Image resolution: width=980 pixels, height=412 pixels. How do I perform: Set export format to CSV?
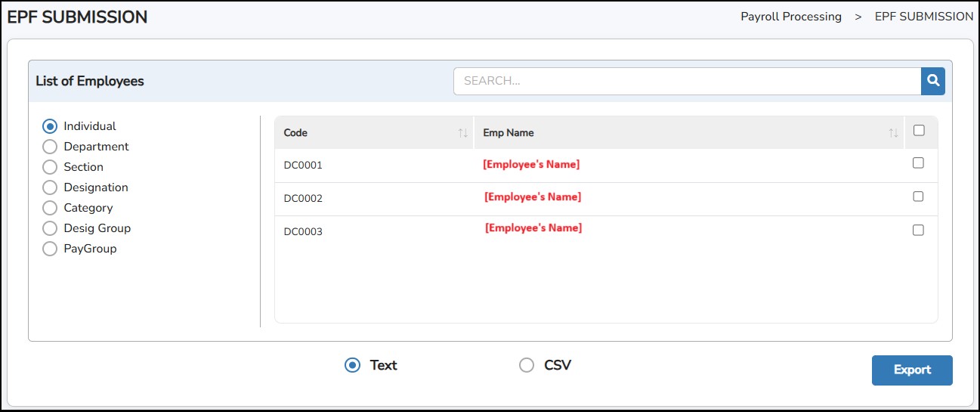[x=527, y=365]
